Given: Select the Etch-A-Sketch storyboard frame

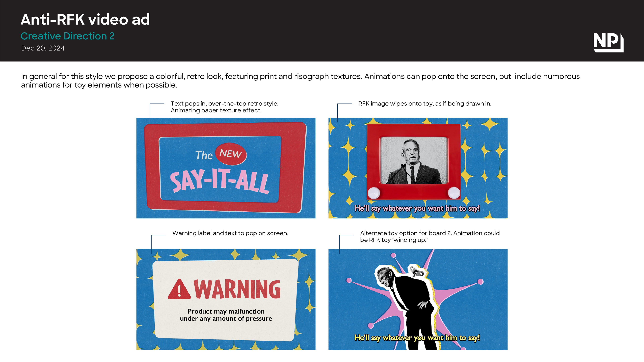Looking at the screenshot, I should [418, 168].
